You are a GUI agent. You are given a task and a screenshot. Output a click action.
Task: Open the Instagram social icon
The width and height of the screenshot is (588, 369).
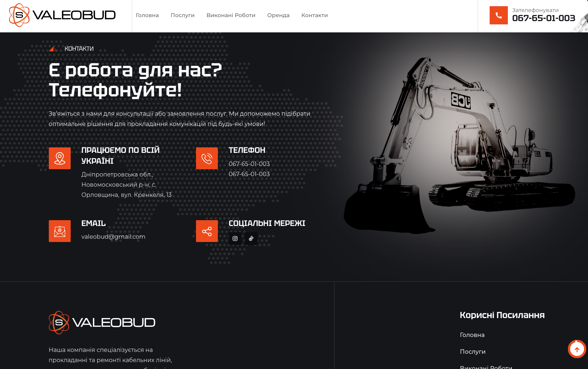tap(235, 239)
